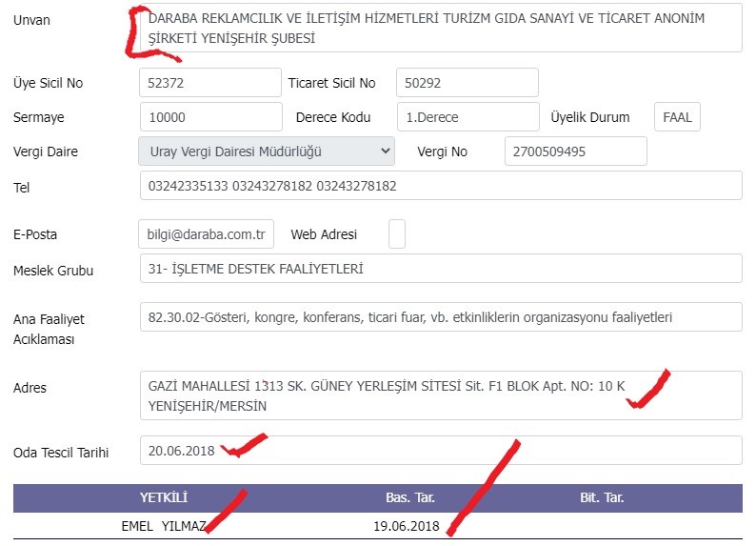Viewport: 756px width, 546px height.
Task: Click the Bas. Tar. column header
Action: (409, 497)
